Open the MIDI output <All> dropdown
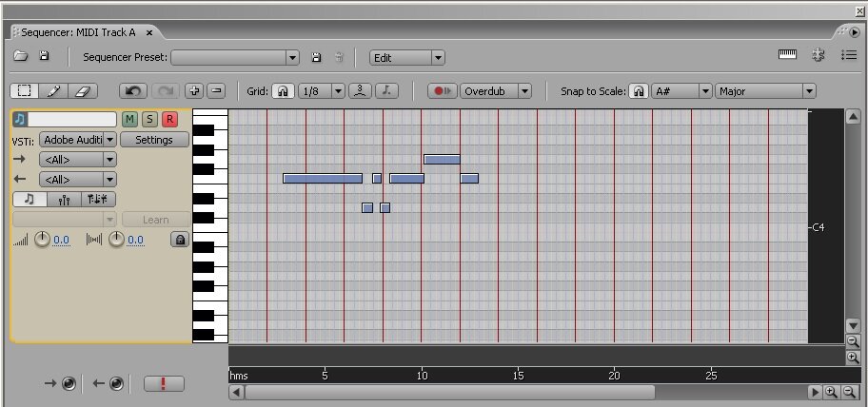868x407 pixels. [77, 179]
